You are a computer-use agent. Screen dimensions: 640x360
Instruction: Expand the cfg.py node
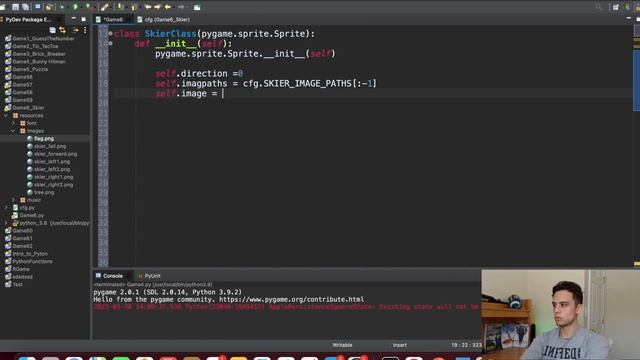(x=6, y=208)
